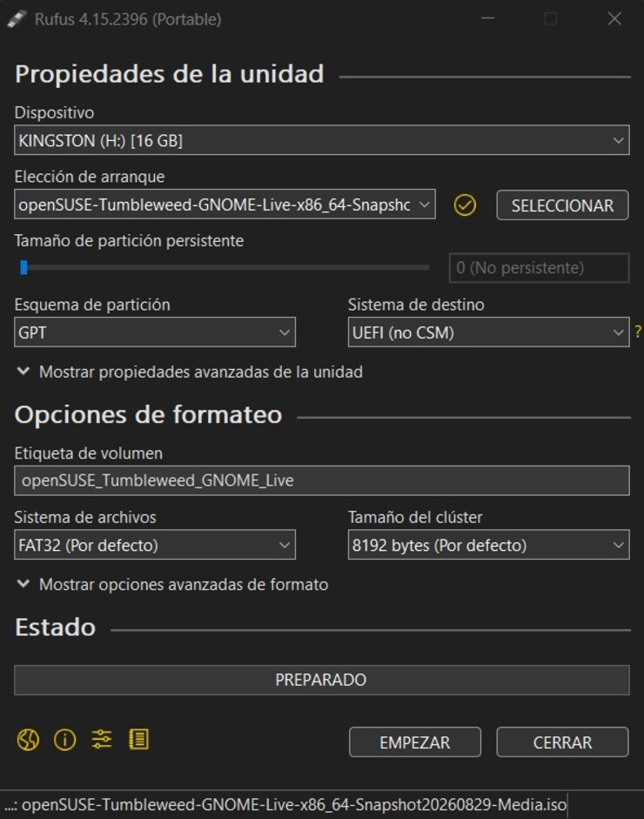Viewport: 644px width, 819px height.
Task: Open the Tamaño del clúster 8192 bytes dropdown
Action: [x=488, y=545]
